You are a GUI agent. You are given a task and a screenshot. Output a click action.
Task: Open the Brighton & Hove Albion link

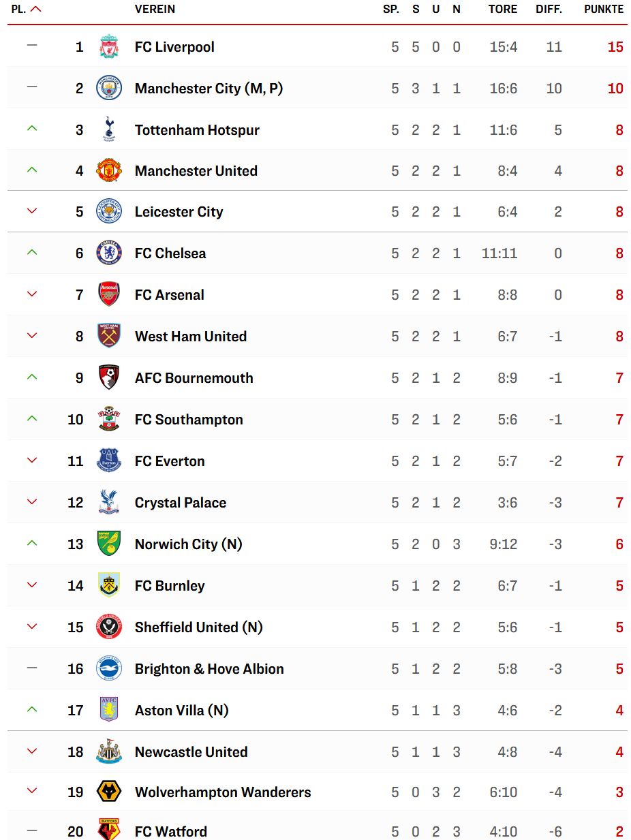click(x=209, y=669)
